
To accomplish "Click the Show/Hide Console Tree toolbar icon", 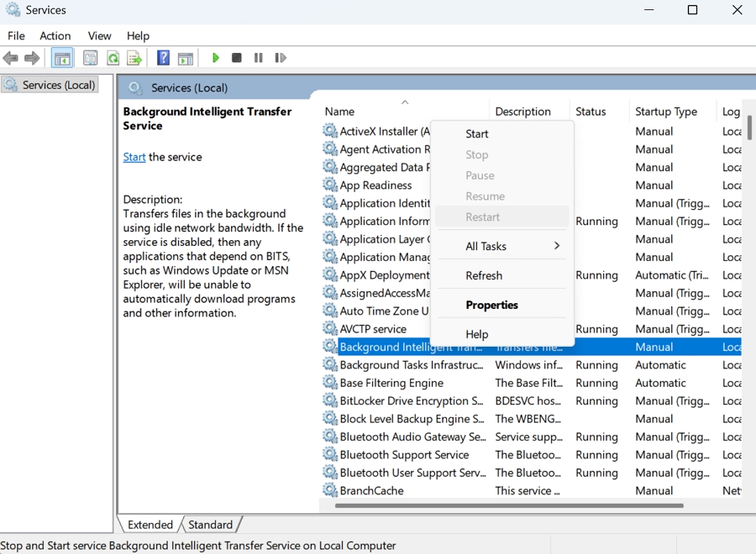I will tap(62, 58).
